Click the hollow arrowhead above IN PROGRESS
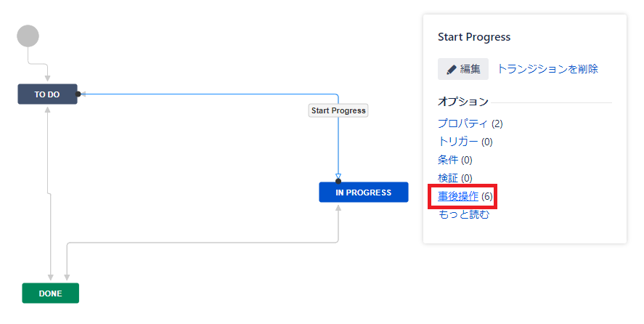This screenshot has height=324, width=644. pos(338,177)
